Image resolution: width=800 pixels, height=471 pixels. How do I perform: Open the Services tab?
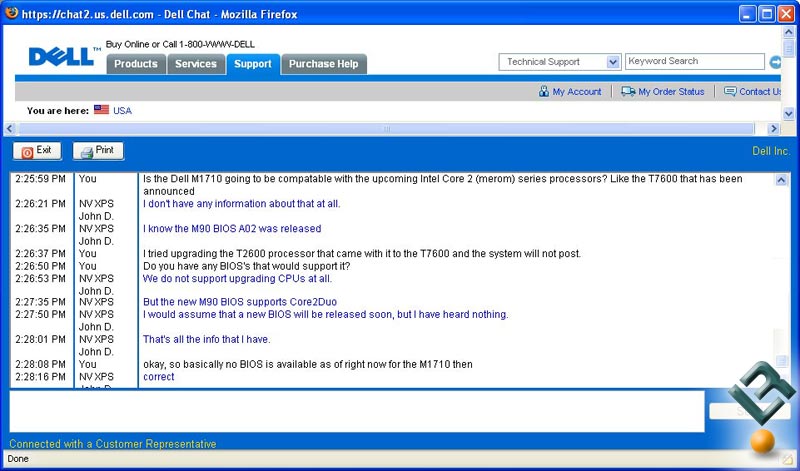pyautogui.click(x=196, y=64)
